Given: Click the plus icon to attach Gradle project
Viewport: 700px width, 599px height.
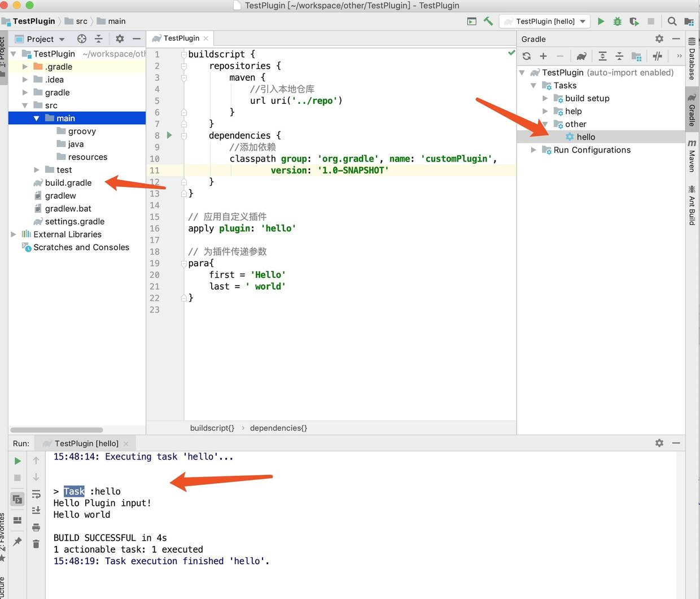Looking at the screenshot, I should pyautogui.click(x=543, y=56).
